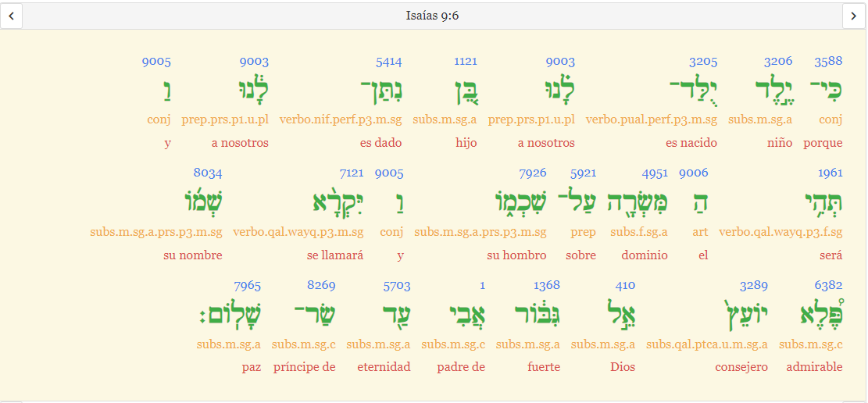This screenshot has height=403, width=868.
Task: Open Strong number 5414 link
Action: (388, 62)
